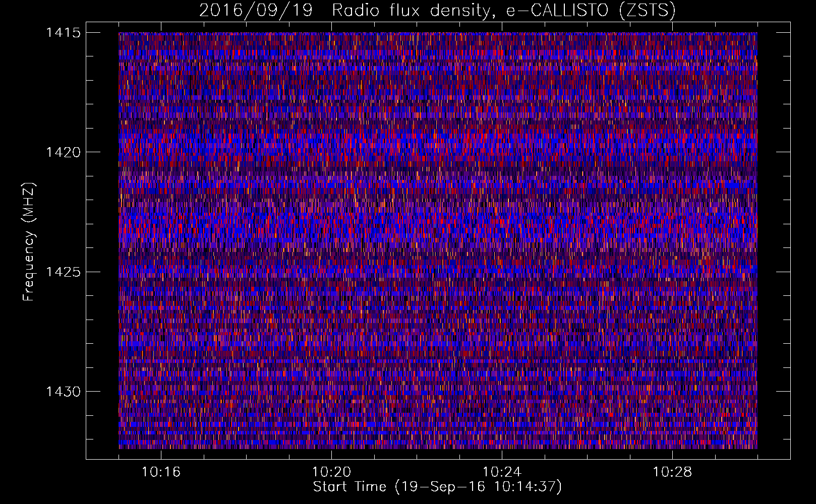Click the 'Start Time (19-Sep-16 10:14:37)' label
This screenshot has width=816, height=504.
437,487
